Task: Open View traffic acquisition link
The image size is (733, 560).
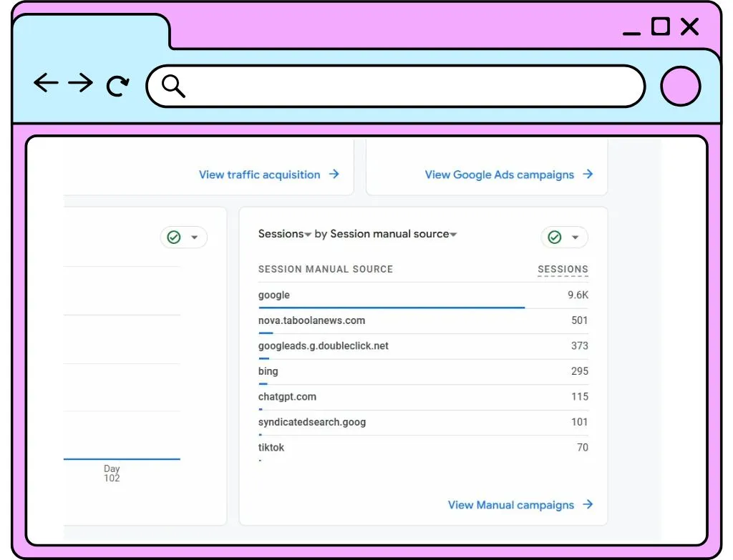Action: (259, 175)
